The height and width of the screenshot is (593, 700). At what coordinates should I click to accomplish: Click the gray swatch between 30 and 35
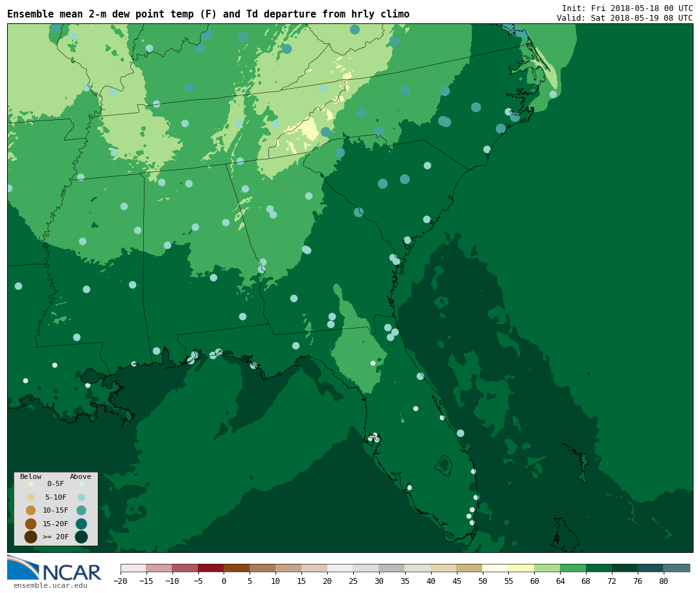pyautogui.click(x=392, y=568)
